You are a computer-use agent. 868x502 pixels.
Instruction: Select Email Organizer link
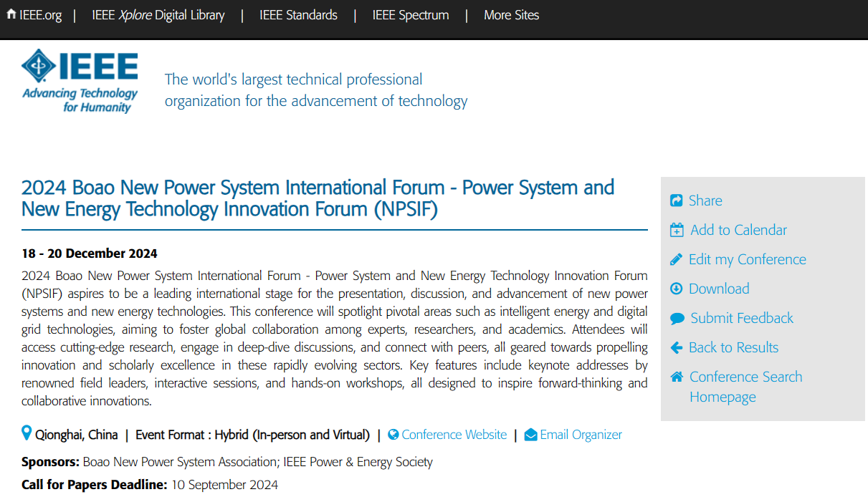(x=581, y=435)
